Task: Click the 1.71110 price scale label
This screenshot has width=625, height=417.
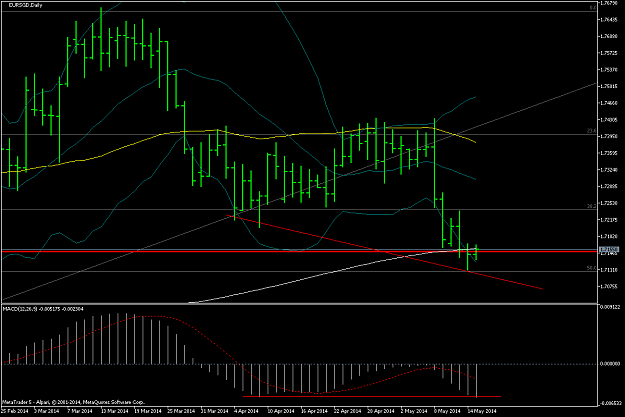Action: pyautogui.click(x=609, y=270)
